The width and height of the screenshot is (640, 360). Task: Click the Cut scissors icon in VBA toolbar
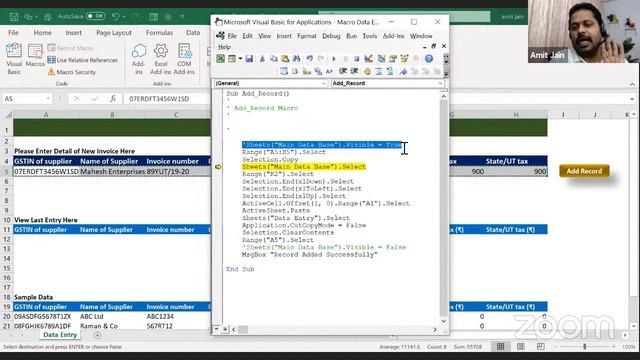click(x=262, y=59)
